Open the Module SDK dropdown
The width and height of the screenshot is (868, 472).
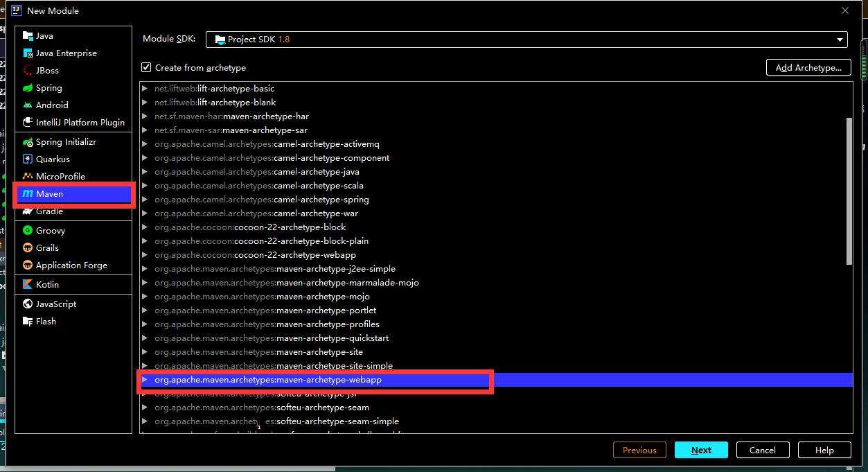coord(527,40)
